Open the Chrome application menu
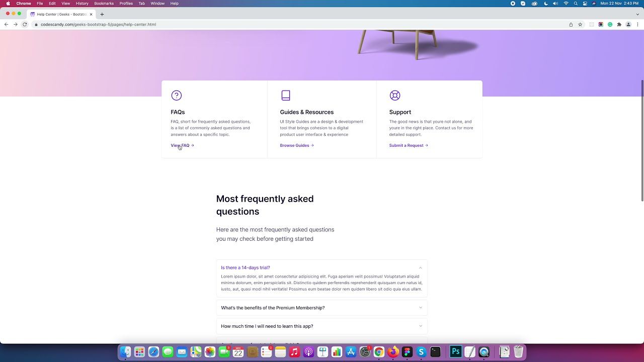Image resolution: width=644 pixels, height=362 pixels. [x=24, y=4]
